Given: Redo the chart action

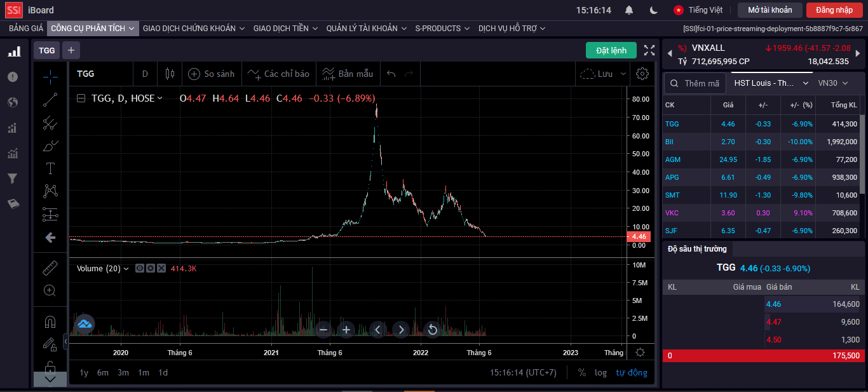Looking at the screenshot, I should (409, 74).
